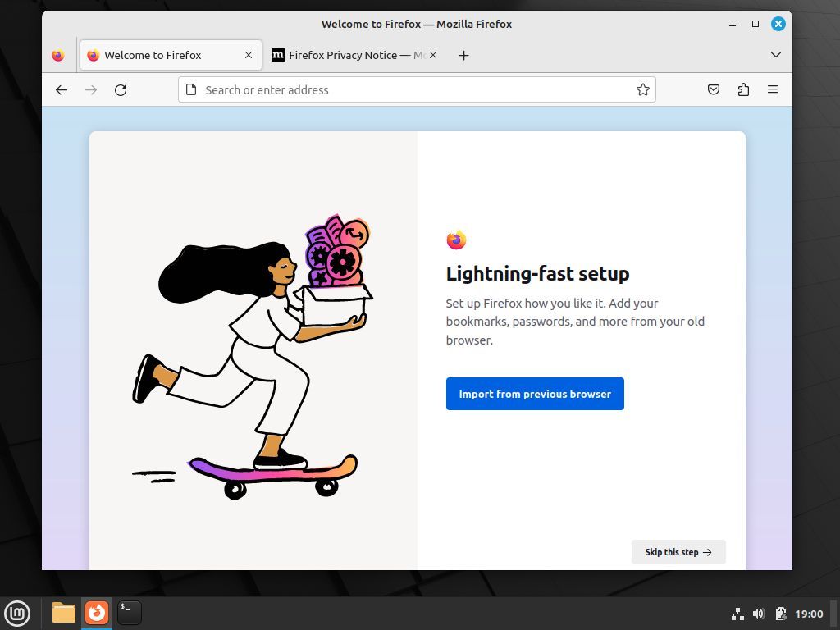This screenshot has width=840, height=630.
Task: Click Import from previous browser button
Action: click(x=535, y=394)
